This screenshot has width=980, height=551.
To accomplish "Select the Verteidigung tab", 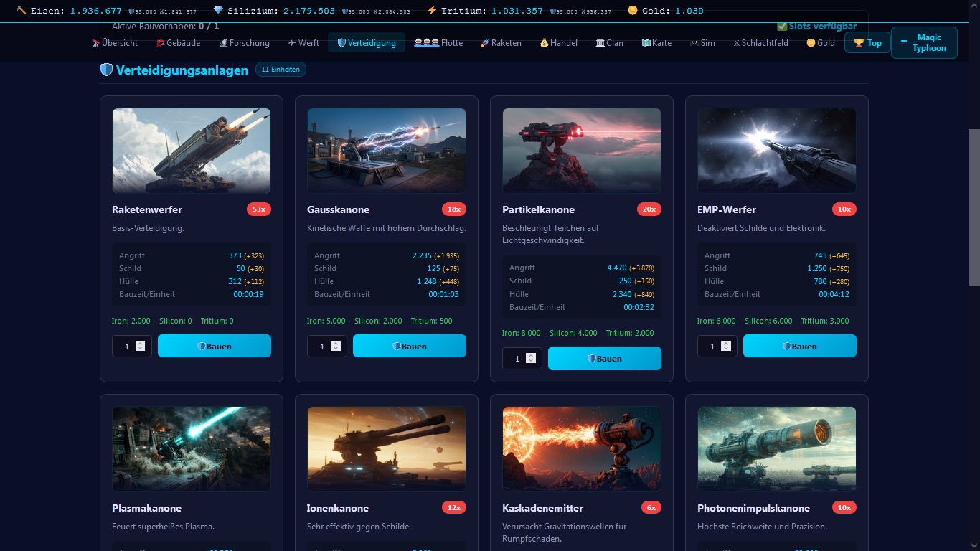I will [x=367, y=43].
